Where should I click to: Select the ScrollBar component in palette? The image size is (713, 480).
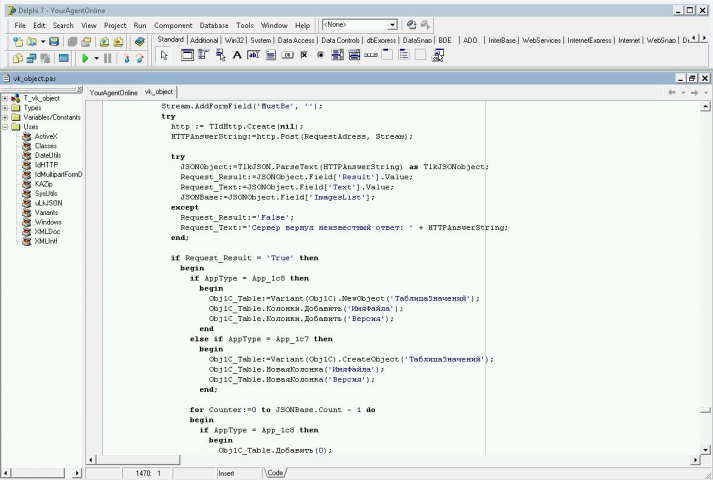(x=371, y=55)
